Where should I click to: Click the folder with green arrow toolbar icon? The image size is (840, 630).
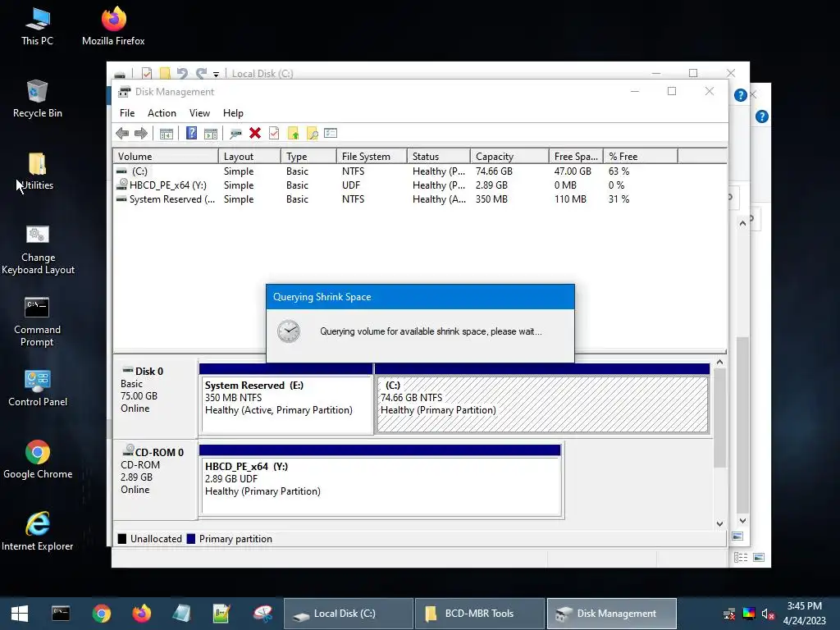coord(293,134)
